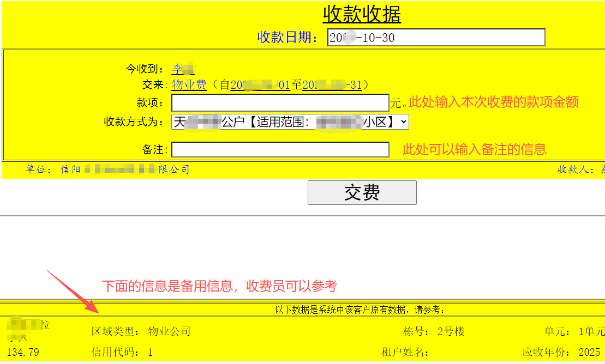Click the start date link after 自
605x364 pixels.
pyautogui.click(x=260, y=85)
